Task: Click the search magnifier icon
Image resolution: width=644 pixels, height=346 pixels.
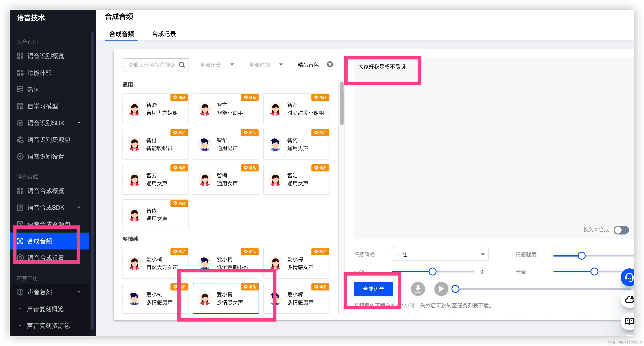Action: coord(182,65)
